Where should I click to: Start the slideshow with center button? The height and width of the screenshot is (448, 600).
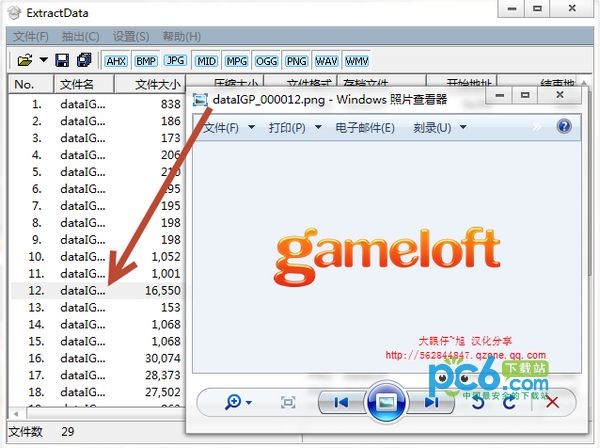point(386,402)
